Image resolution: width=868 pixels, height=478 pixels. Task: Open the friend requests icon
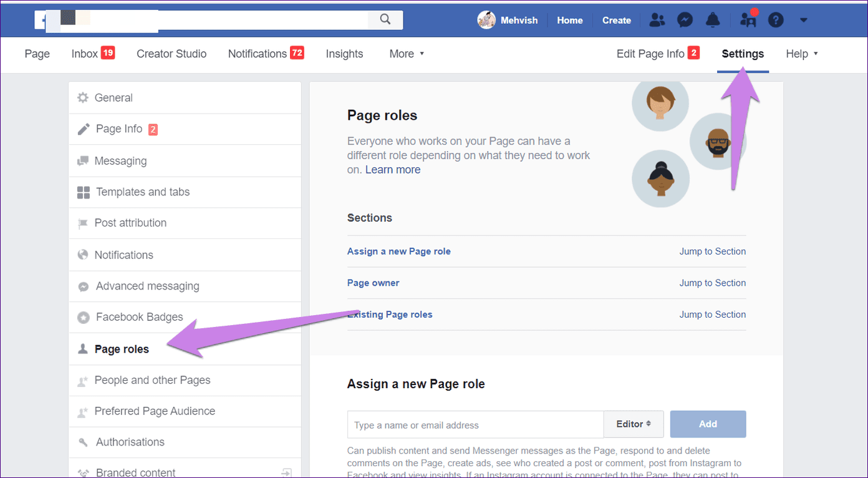tap(657, 20)
